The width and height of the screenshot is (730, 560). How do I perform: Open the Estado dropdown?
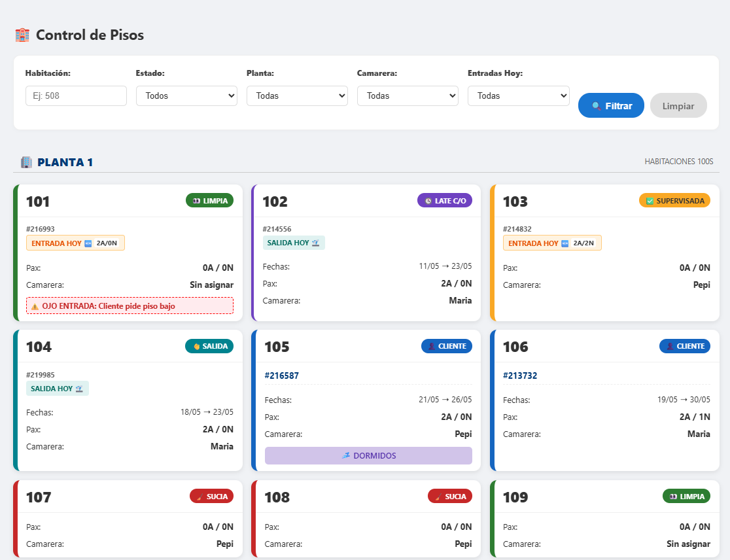click(x=186, y=96)
